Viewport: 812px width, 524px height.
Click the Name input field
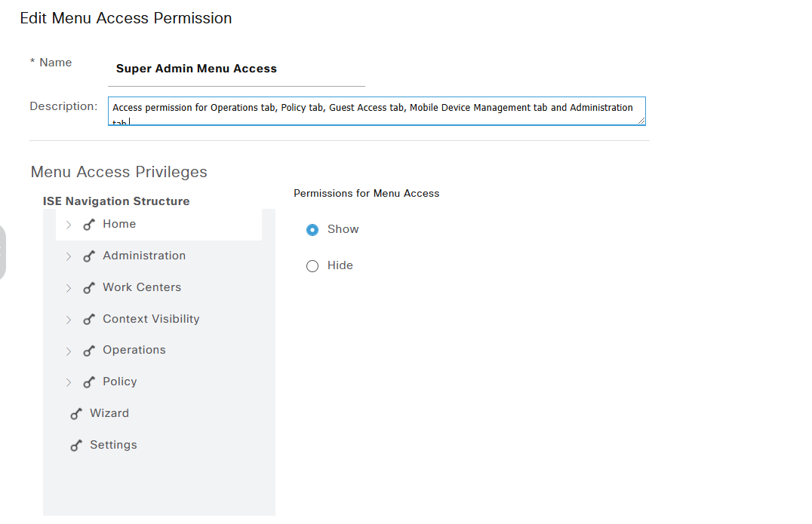click(236, 69)
